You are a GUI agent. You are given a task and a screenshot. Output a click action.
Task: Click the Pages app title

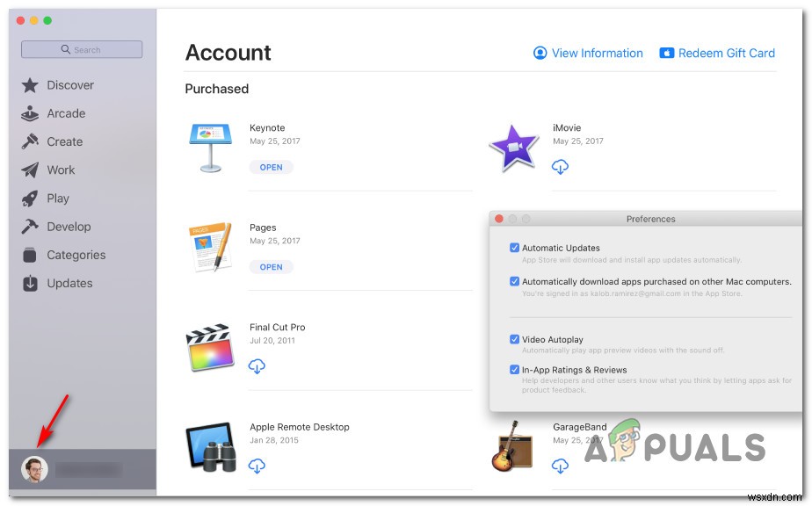point(263,228)
